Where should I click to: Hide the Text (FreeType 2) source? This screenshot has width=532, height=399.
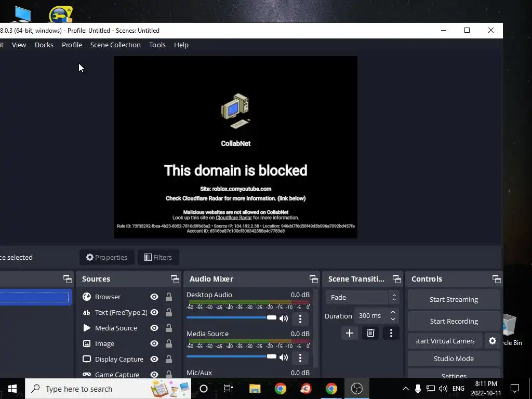pos(154,312)
